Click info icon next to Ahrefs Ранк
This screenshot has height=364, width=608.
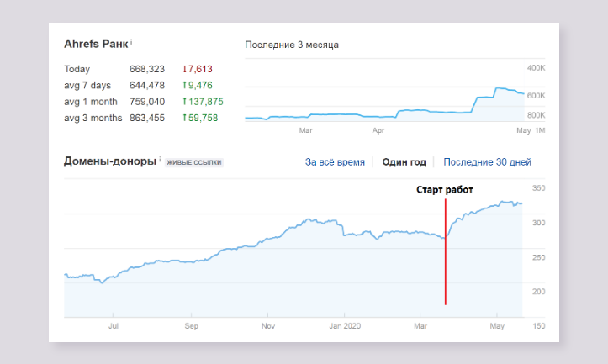pyautogui.click(x=131, y=41)
